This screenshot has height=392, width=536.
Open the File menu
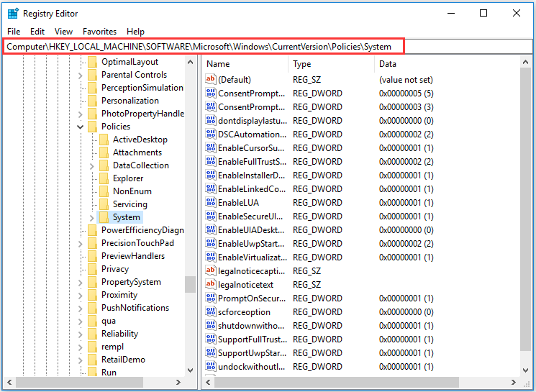[14, 32]
